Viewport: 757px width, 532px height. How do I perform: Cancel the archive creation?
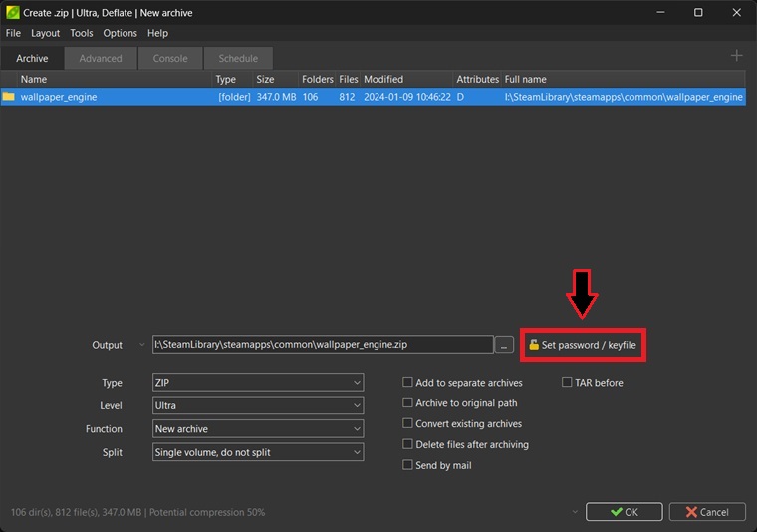tap(707, 512)
